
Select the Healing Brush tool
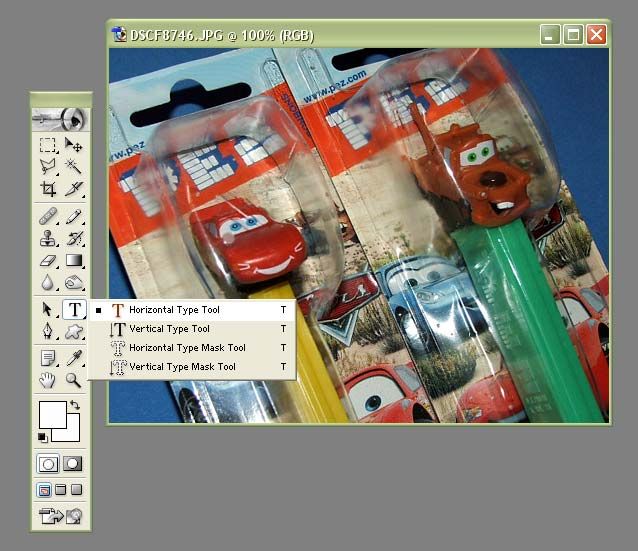(48, 216)
